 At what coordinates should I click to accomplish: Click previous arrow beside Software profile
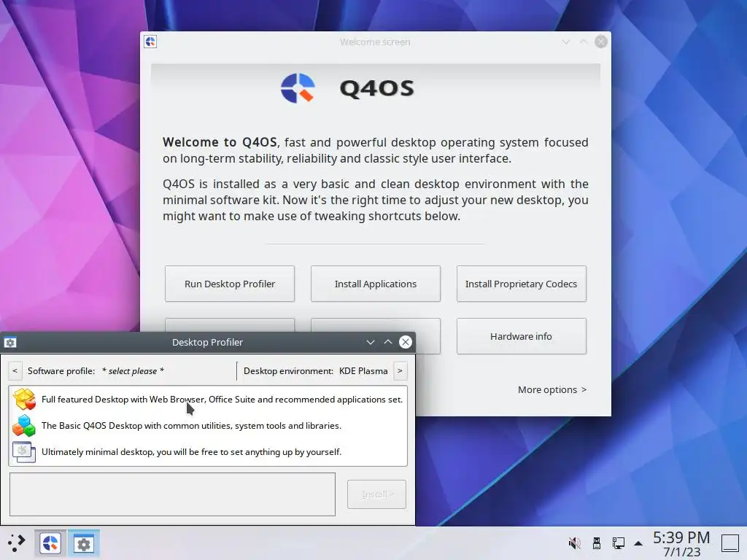(x=15, y=371)
